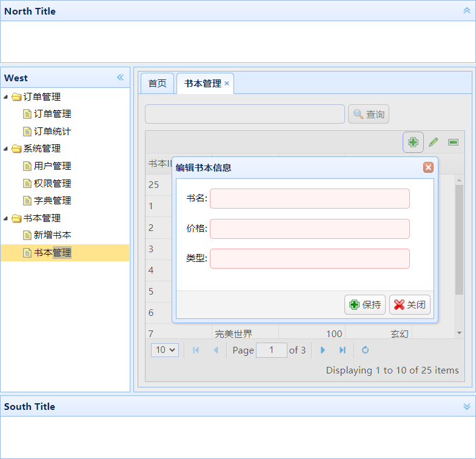Click the grid vertical scrollbar thumb

click(459, 240)
